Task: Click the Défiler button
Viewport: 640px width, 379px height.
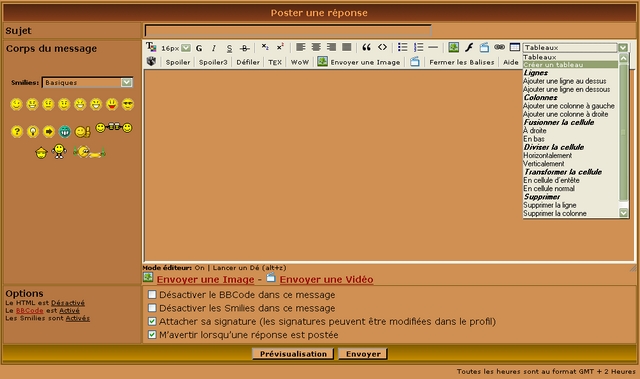Action: pyautogui.click(x=248, y=62)
